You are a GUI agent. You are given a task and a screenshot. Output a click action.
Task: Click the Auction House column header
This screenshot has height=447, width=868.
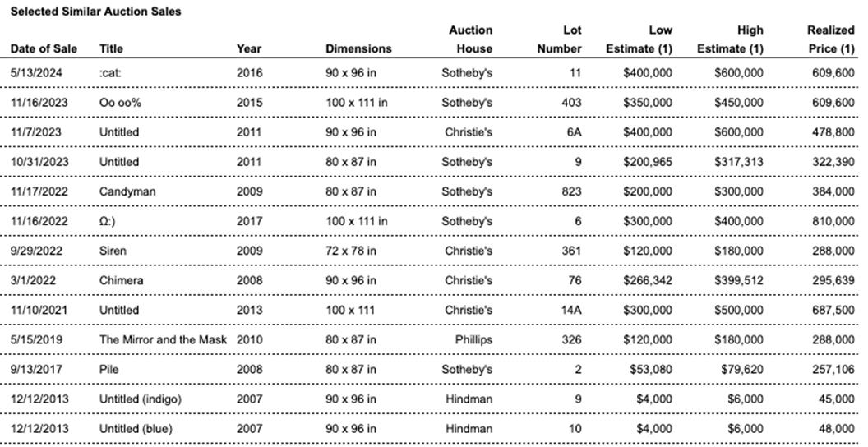pyautogui.click(x=472, y=39)
